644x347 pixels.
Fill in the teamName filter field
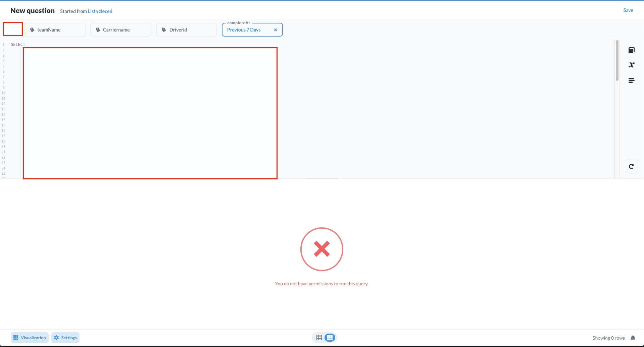55,30
